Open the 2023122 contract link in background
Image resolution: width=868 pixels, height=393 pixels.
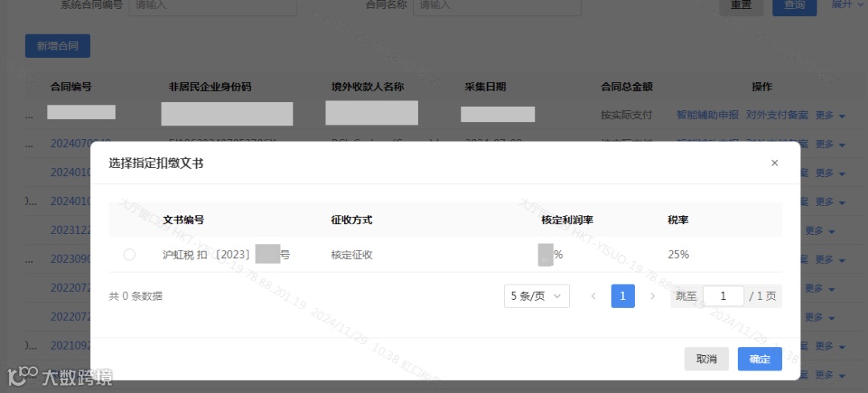(70, 231)
